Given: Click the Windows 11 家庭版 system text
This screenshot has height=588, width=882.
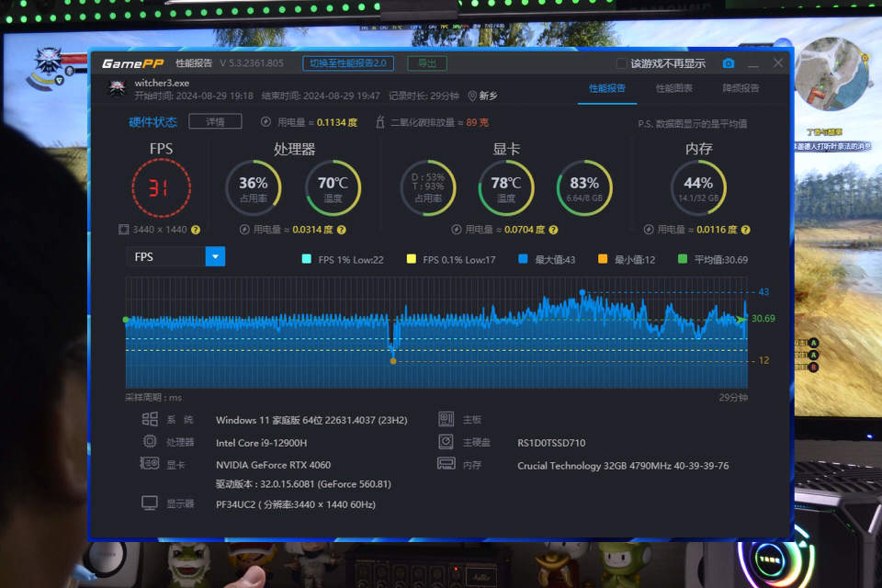Looking at the screenshot, I should [311, 420].
